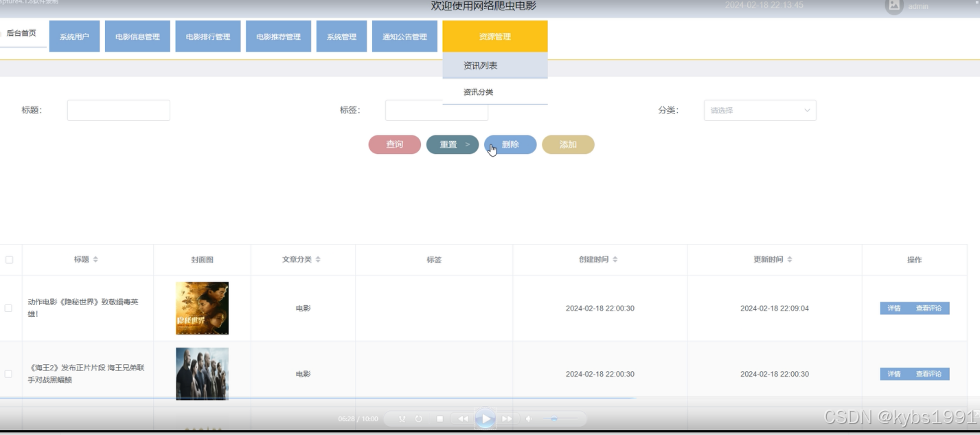Open the 分类 请选择 dropdown
The height and width of the screenshot is (435, 980).
click(760, 111)
